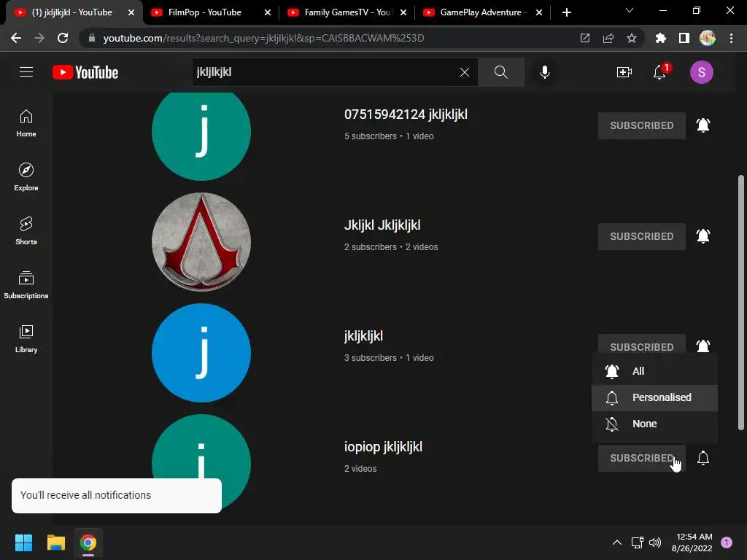Select Personalised notifications option

(654, 397)
